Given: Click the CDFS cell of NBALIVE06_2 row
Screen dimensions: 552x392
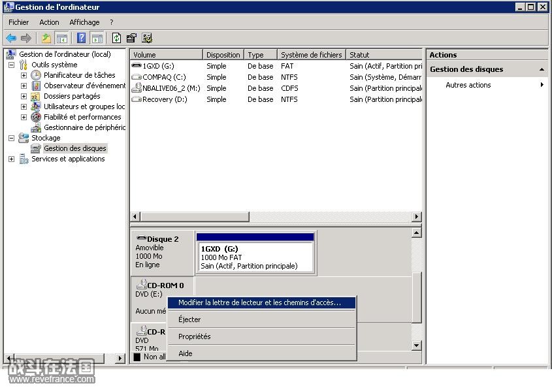Looking at the screenshot, I should [x=289, y=88].
